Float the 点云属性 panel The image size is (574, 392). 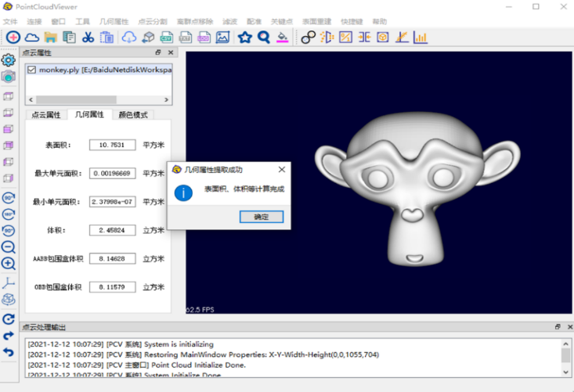click(x=158, y=52)
